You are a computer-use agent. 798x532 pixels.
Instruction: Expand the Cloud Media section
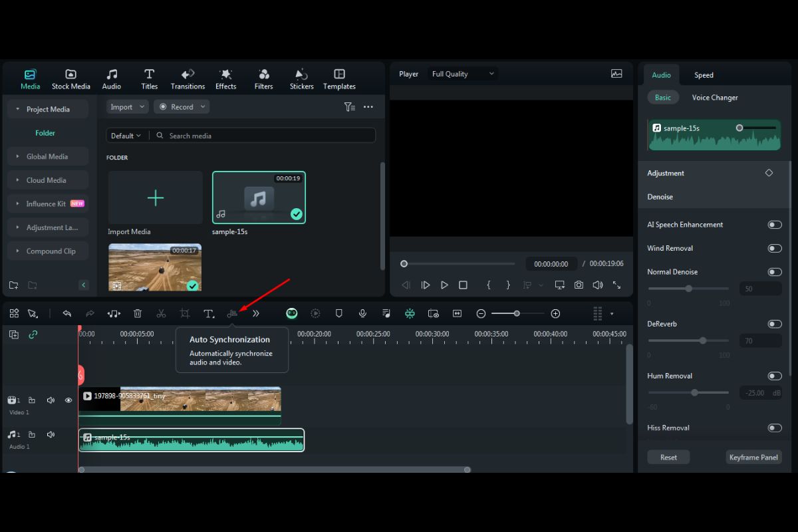[17, 180]
